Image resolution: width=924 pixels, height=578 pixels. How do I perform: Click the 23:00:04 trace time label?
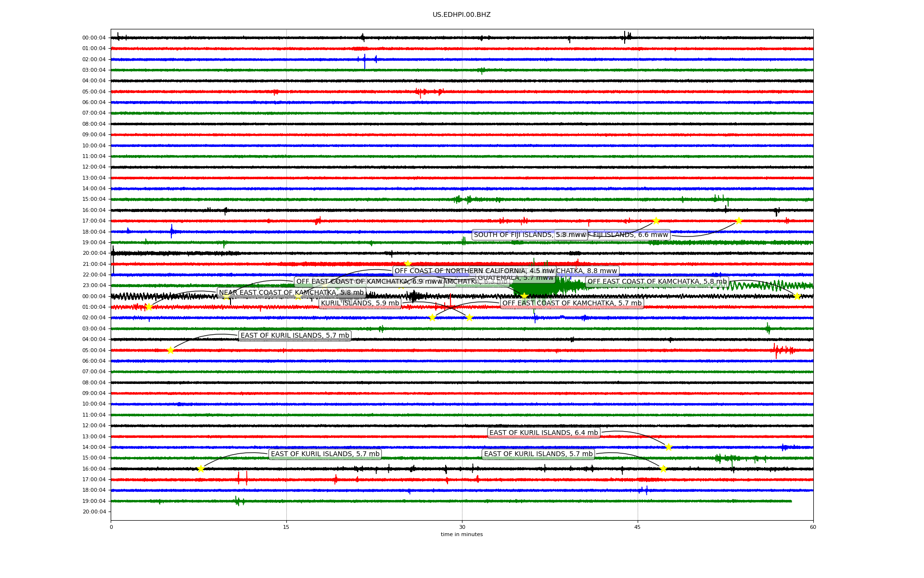point(94,286)
